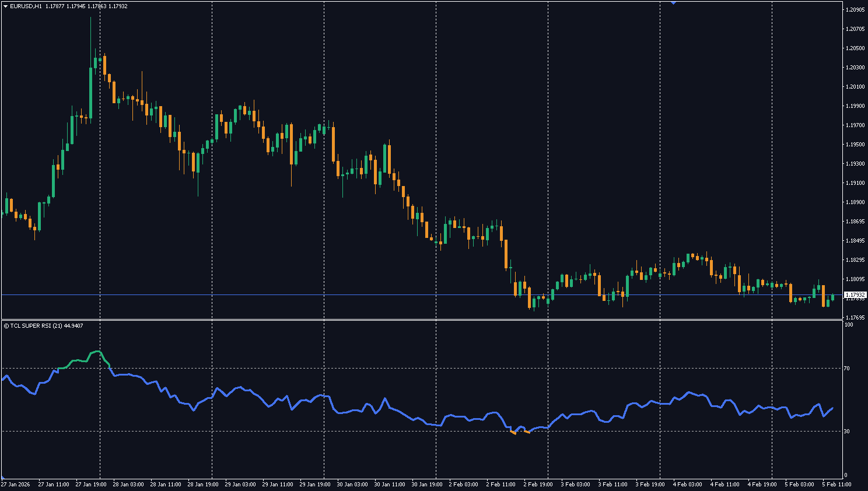This screenshot has height=491, width=868.
Task: Click the 4 Feb 03:00 time label
Action: coord(687,485)
